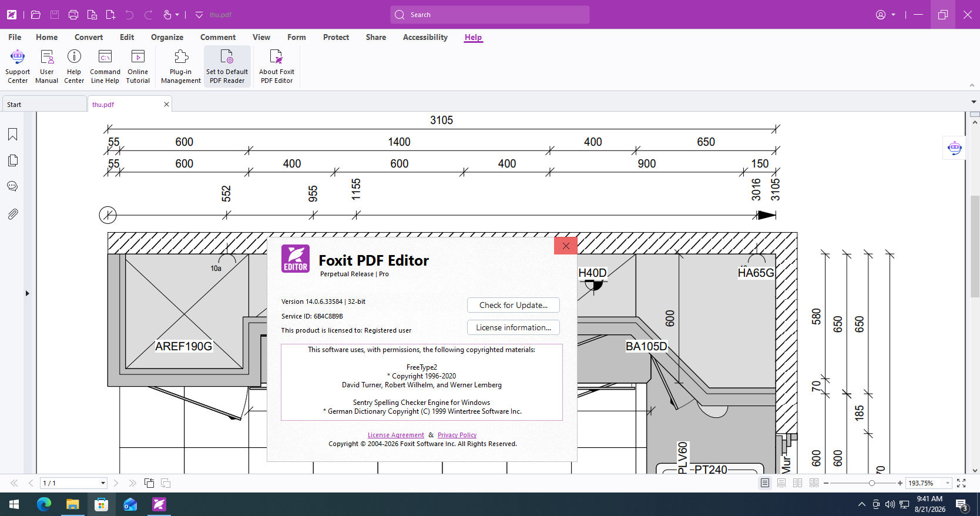Enter full screen mode icon
980x516 pixels.
click(x=961, y=483)
